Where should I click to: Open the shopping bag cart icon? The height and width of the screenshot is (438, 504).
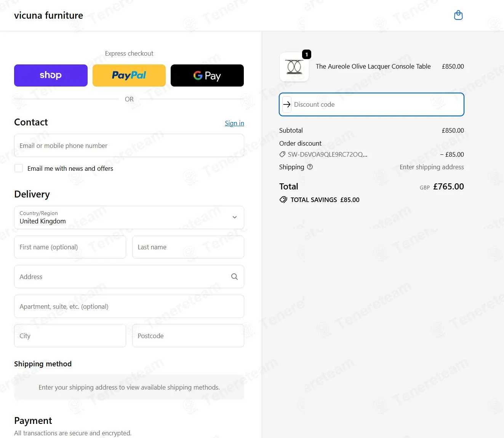(458, 15)
